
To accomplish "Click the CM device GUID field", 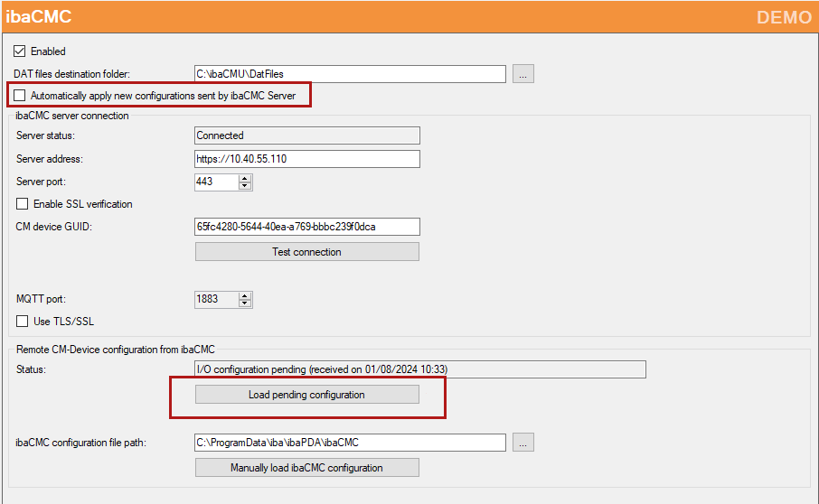I will coord(307,227).
